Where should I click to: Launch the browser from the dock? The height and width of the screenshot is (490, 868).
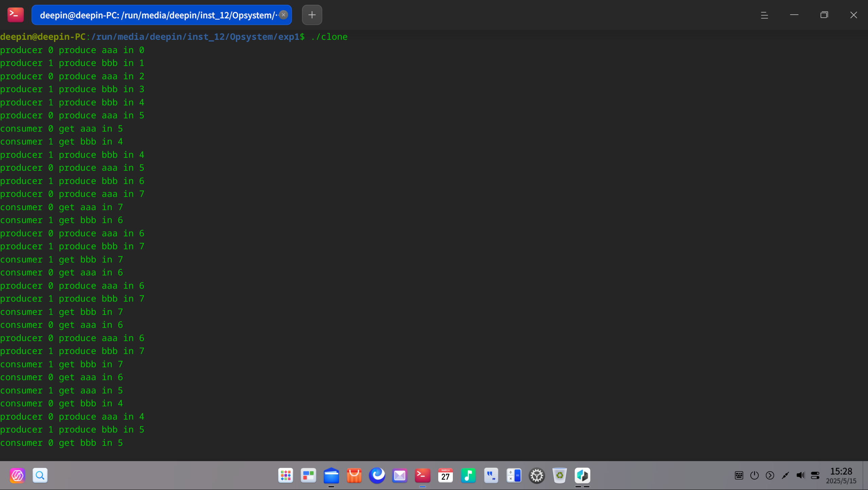point(377,475)
